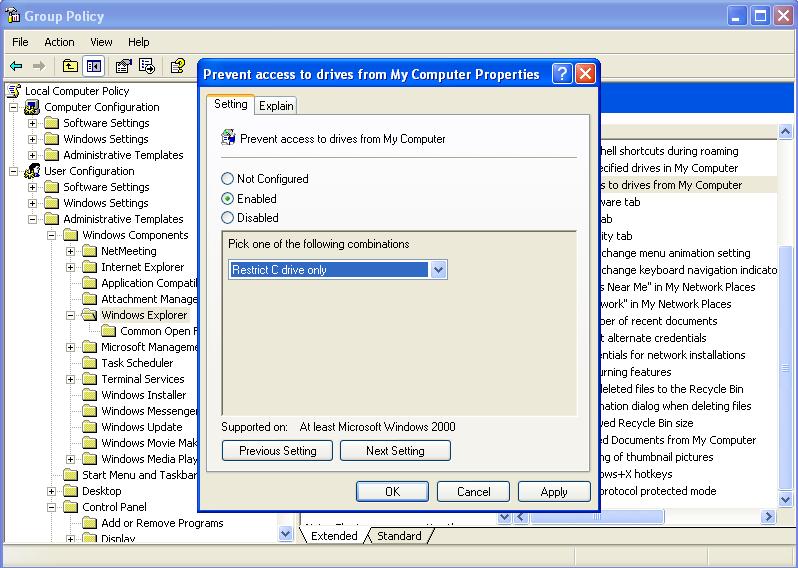Switch to the Standard view tab

(400, 536)
